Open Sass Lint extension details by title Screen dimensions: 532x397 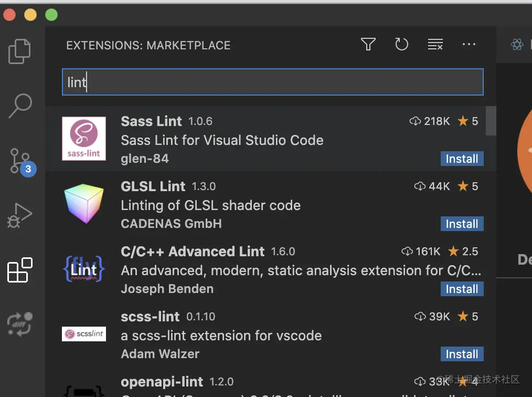tap(151, 121)
